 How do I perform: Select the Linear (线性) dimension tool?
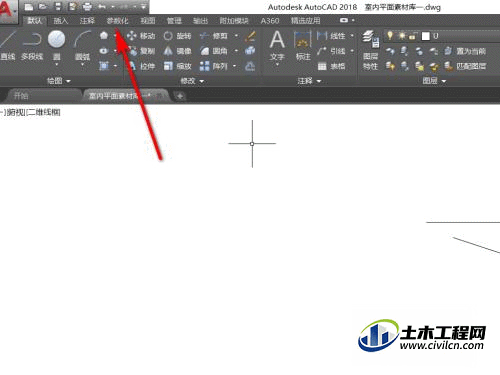pos(331,36)
